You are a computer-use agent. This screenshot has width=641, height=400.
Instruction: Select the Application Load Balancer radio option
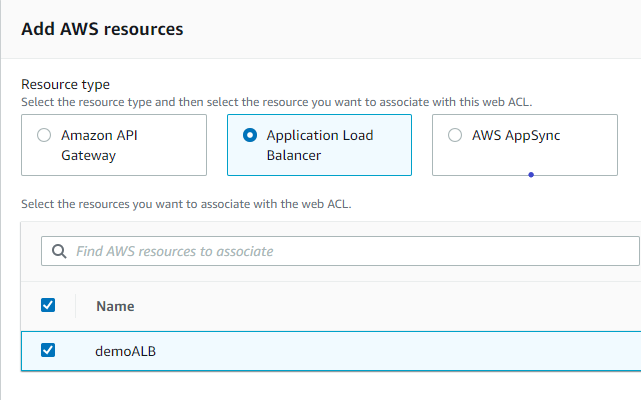tap(250, 135)
